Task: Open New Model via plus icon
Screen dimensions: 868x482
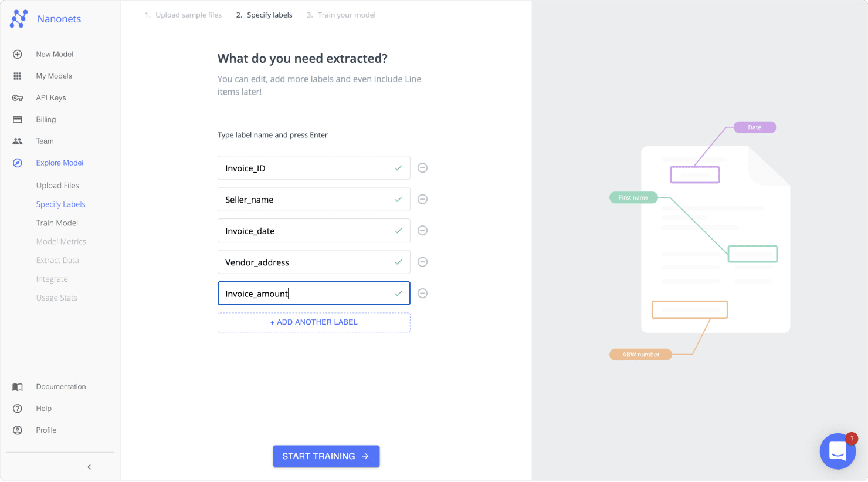Action: [18, 54]
